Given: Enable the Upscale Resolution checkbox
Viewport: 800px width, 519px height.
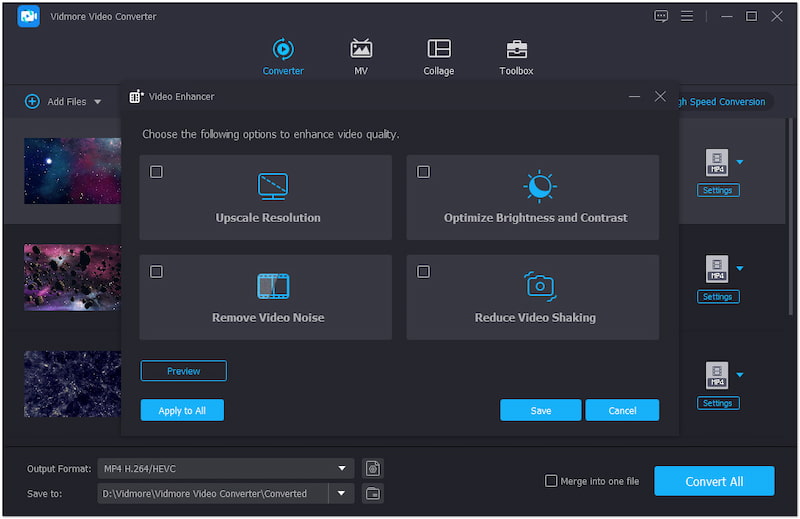Looking at the screenshot, I should click(x=157, y=172).
